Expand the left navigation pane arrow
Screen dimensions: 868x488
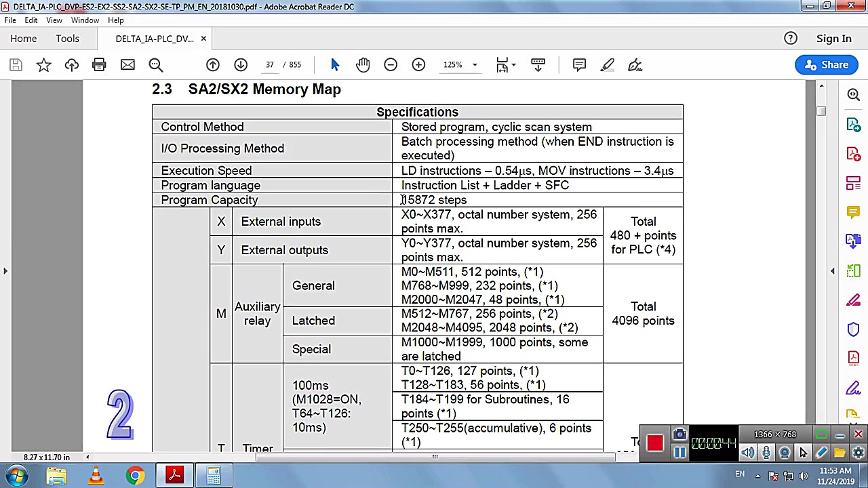point(5,271)
